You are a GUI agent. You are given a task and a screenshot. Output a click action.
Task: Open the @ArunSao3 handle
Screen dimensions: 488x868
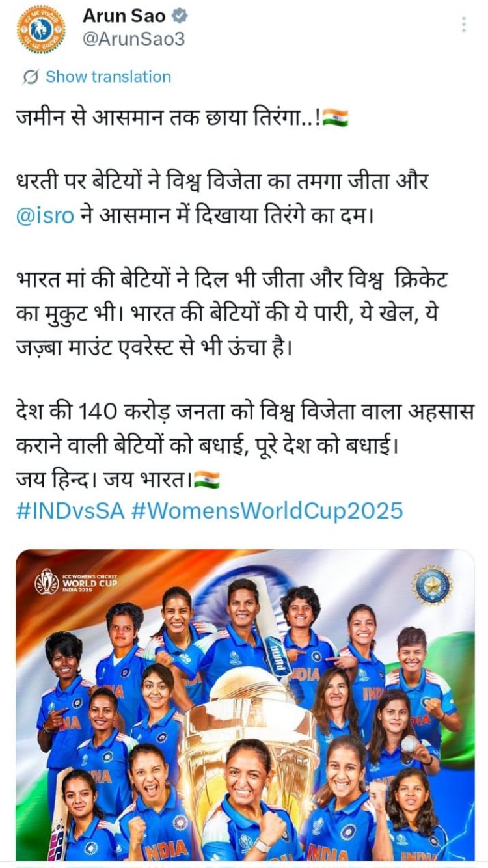tap(133, 39)
